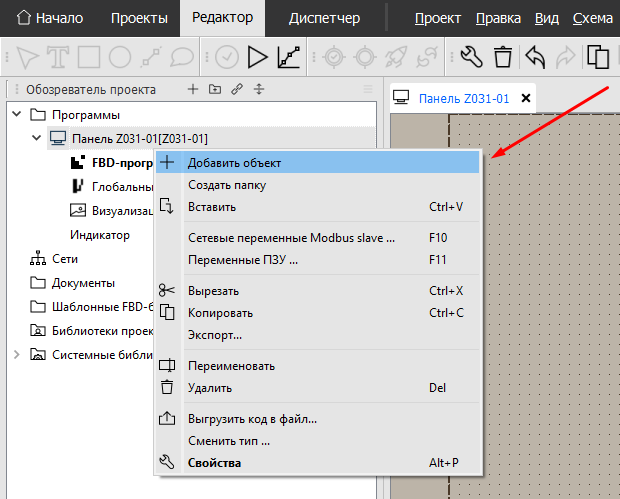Open the Проекты tab

point(139,18)
